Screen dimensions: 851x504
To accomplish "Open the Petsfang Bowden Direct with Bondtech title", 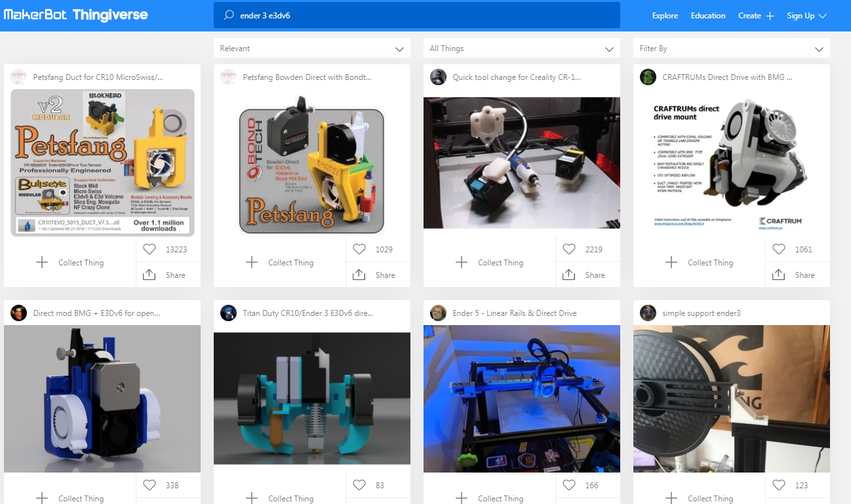I will 307,77.
